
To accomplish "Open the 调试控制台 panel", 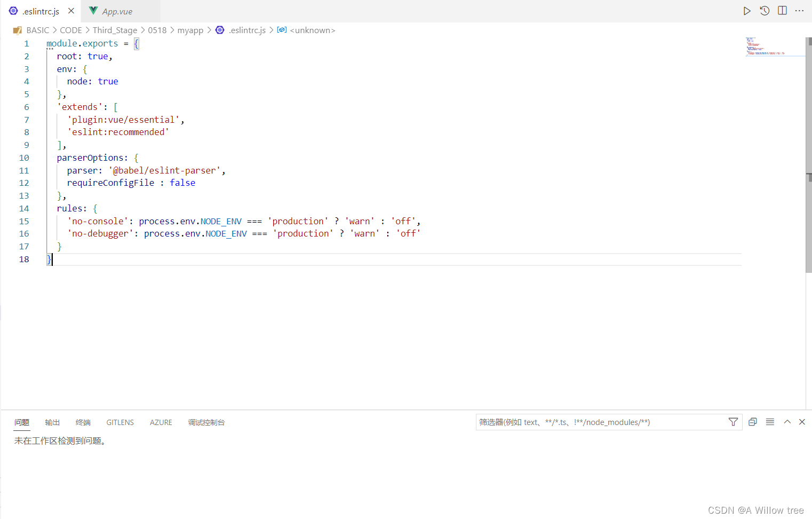I will (206, 422).
